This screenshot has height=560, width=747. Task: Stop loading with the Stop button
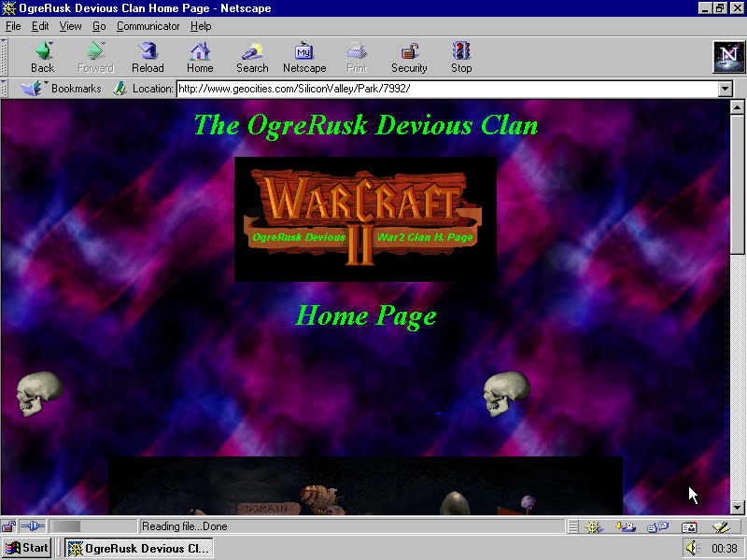[x=461, y=57]
